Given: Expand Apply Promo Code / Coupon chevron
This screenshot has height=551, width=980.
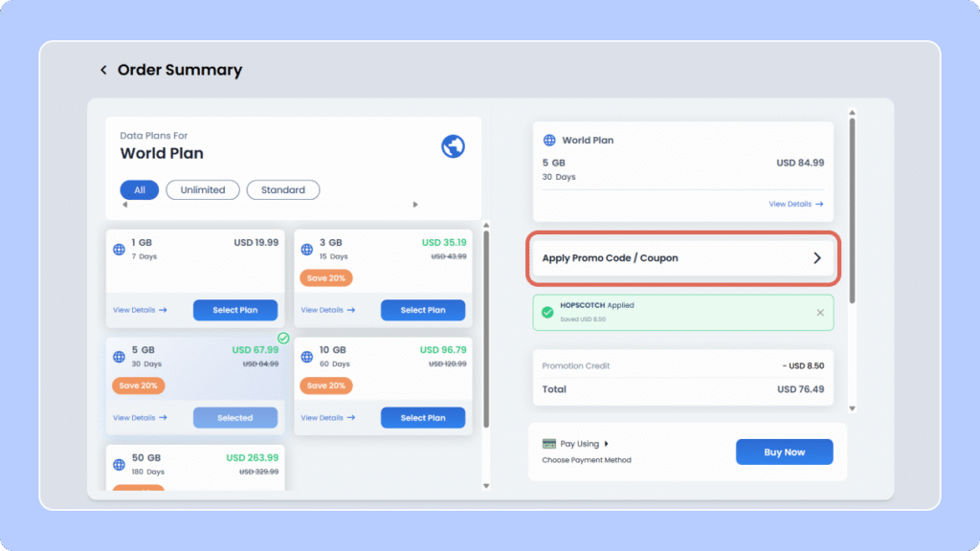Looking at the screenshot, I should click(816, 258).
